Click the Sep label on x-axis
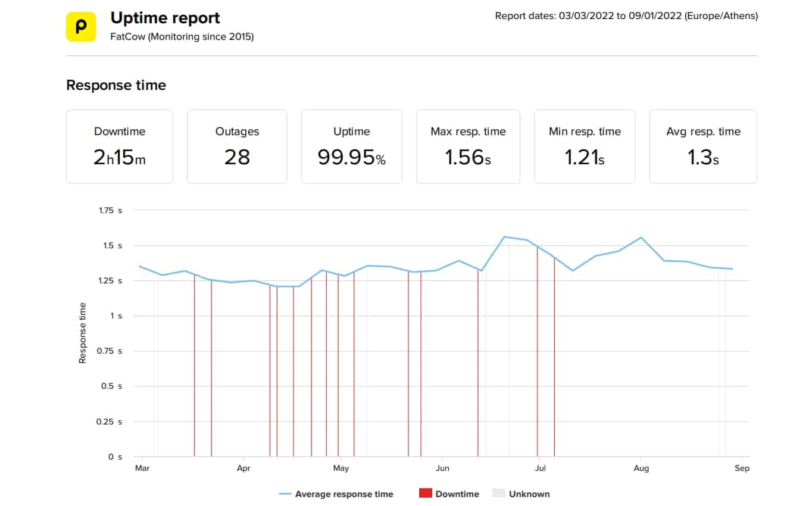Image resolution: width=812 pixels, height=506 pixels. point(742,468)
